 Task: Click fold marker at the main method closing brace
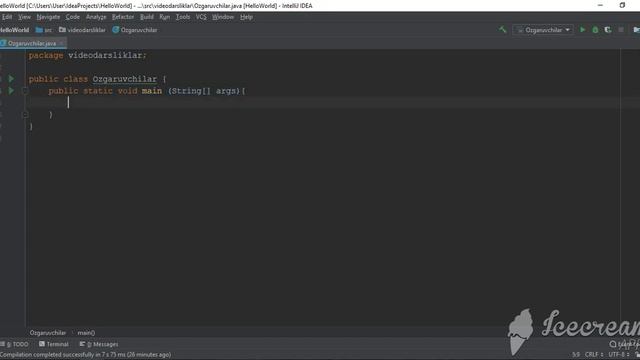[x=24, y=115]
